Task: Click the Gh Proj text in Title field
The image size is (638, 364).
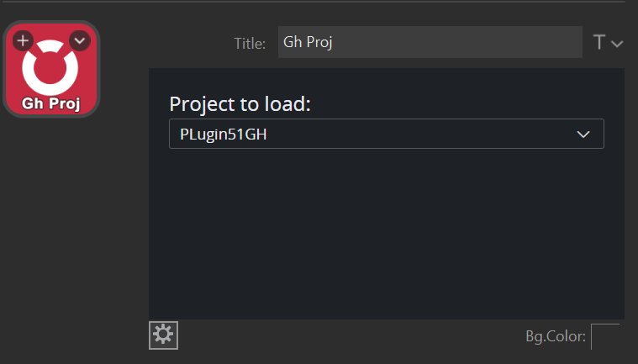Action: coord(308,42)
